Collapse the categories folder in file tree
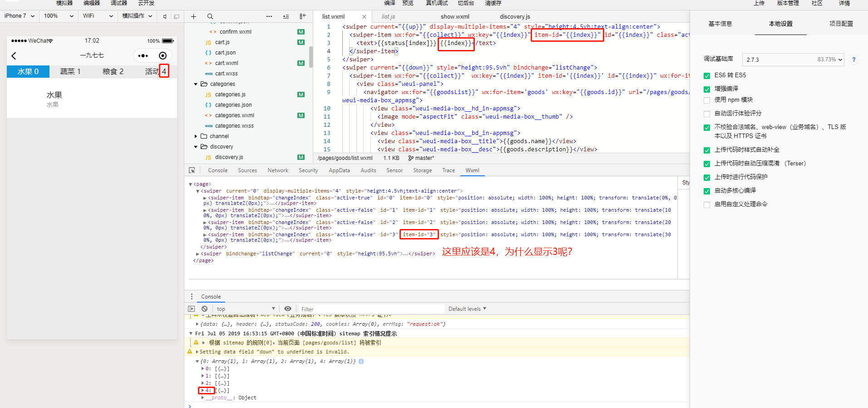 pos(196,84)
